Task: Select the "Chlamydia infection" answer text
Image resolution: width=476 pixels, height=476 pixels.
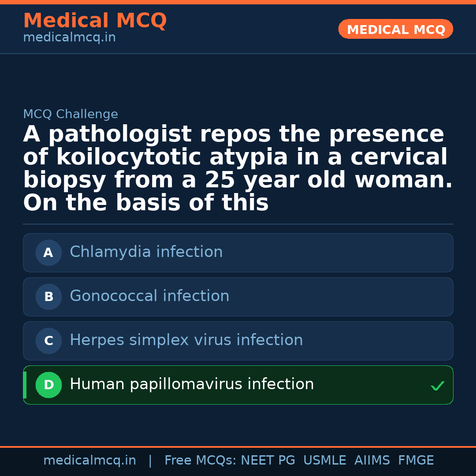Action: [x=146, y=252]
